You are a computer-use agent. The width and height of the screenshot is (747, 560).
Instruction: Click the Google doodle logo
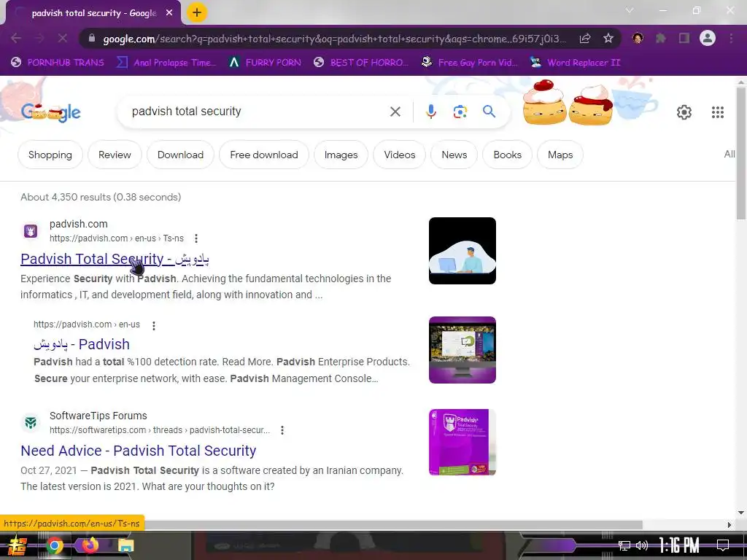tap(51, 112)
